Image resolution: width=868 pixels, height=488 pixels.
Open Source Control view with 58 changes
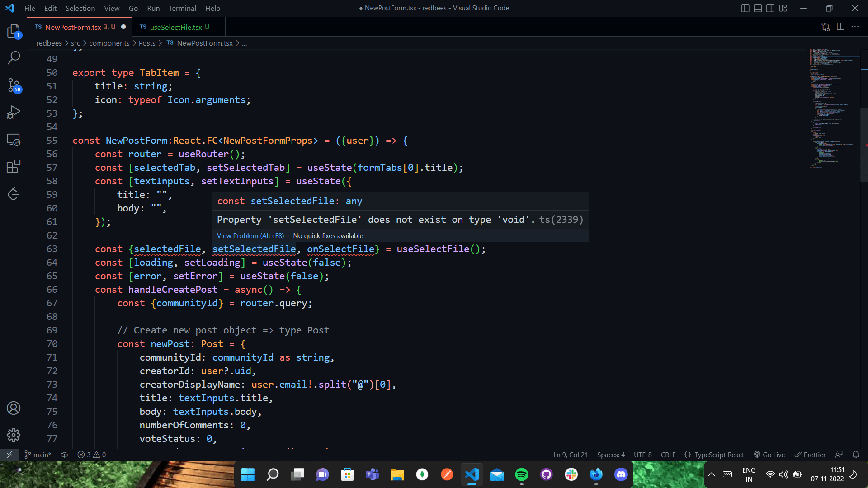pyautogui.click(x=14, y=85)
